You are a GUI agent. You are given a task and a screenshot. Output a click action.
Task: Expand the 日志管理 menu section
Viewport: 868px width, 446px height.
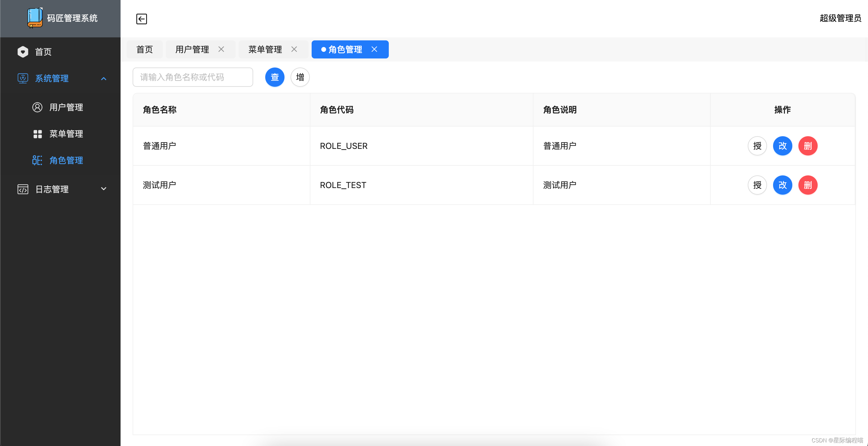point(104,189)
